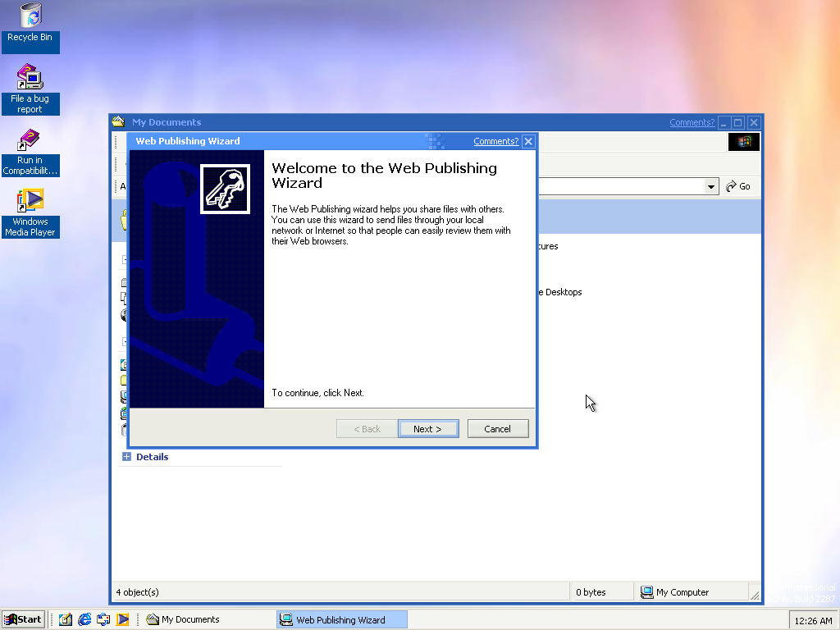
Task: Expand the Details section
Action: coord(126,456)
